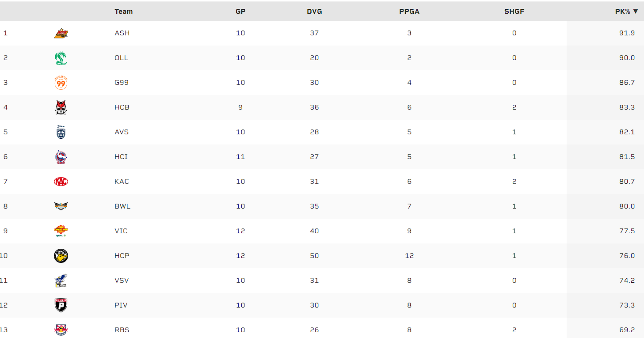This screenshot has height=338, width=644.
Task: Click the VIC Vienna Capitals logo
Action: pyautogui.click(x=61, y=231)
